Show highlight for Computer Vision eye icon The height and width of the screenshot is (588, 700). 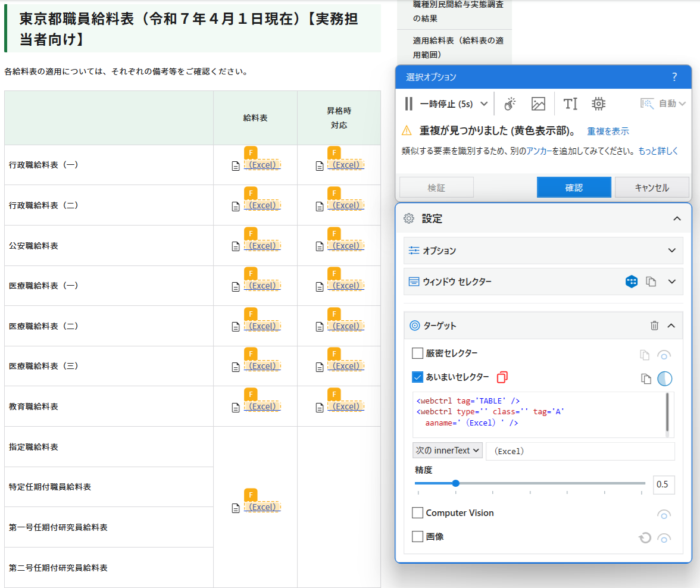[664, 515]
